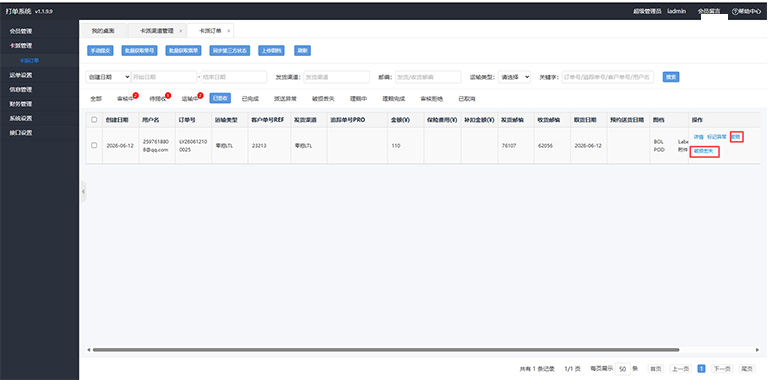The image size is (770, 380).
Task: Click the 批量获取单号 button
Action: pos(139,51)
